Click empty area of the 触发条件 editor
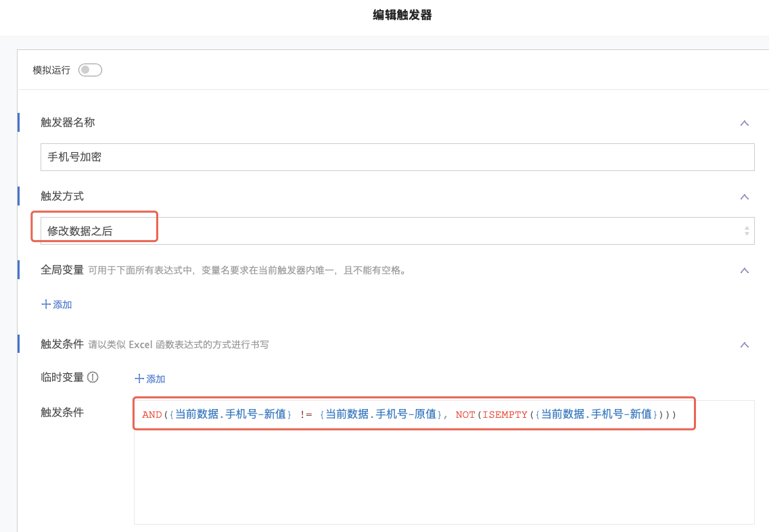769x532 pixels. point(443,480)
